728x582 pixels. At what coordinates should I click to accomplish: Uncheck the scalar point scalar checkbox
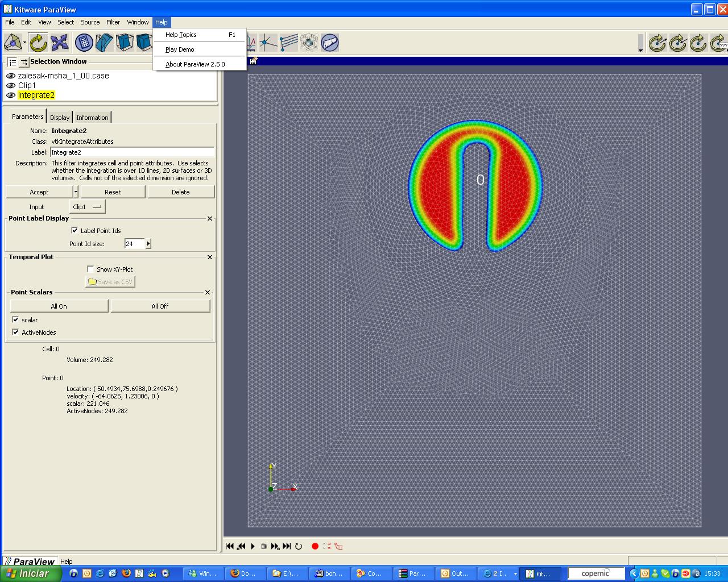click(15, 319)
